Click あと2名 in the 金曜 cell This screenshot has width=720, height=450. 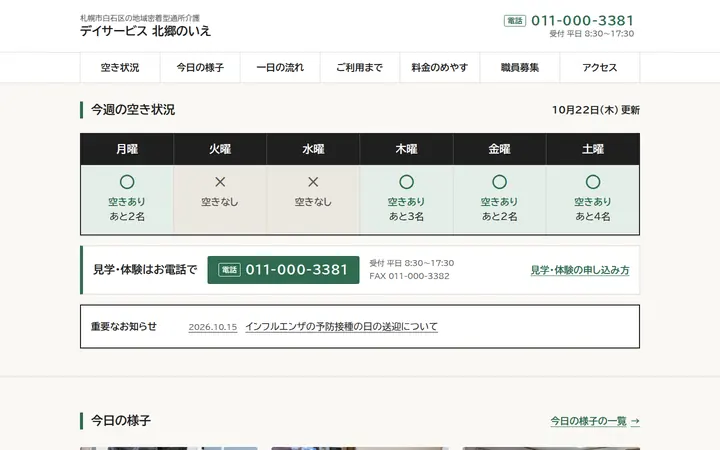coord(500,216)
